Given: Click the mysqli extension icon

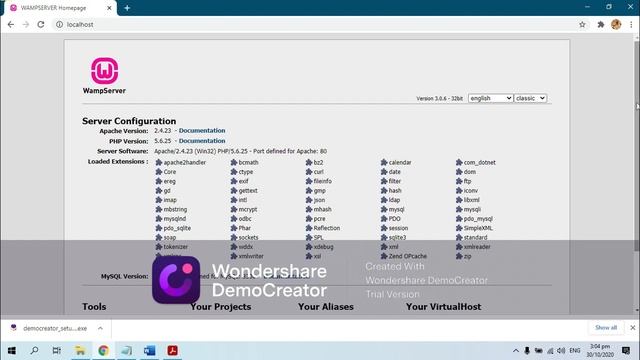Looking at the screenshot, I should pos(459,209).
